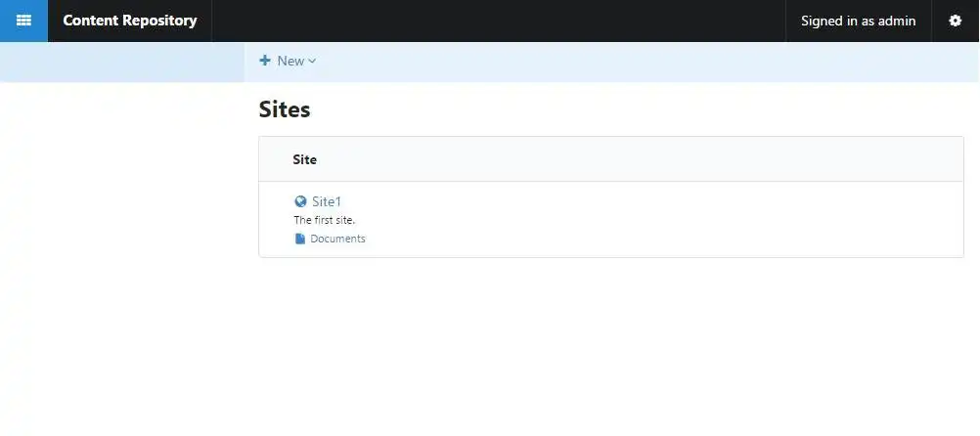
Task: Click the Site column header
Action: pyautogui.click(x=304, y=159)
